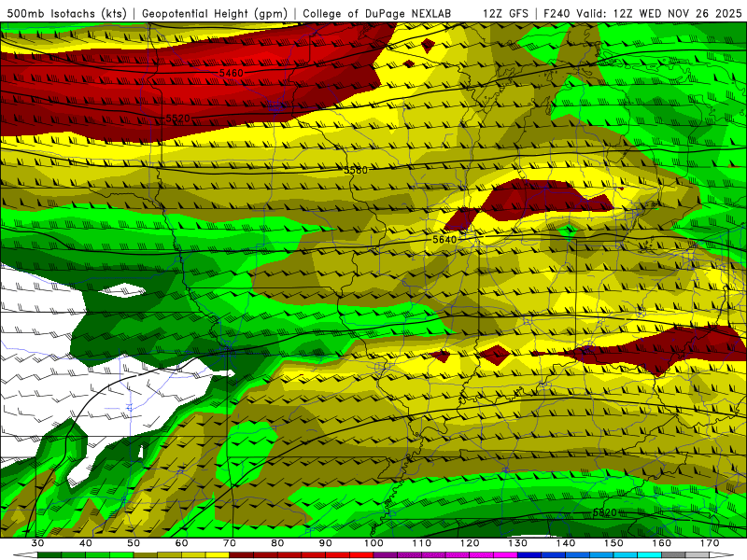Click the 30 value on the color scale

point(37,543)
